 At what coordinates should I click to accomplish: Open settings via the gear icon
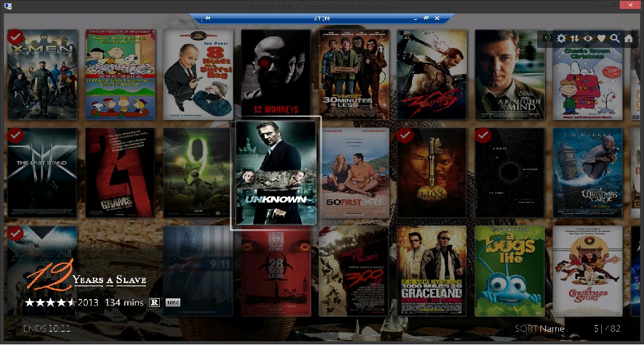click(562, 39)
